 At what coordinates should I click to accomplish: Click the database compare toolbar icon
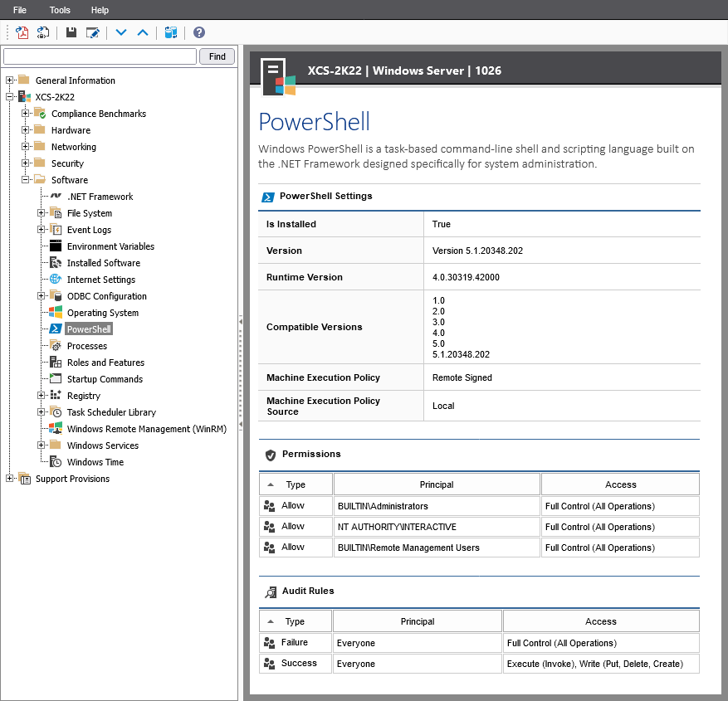(x=171, y=32)
